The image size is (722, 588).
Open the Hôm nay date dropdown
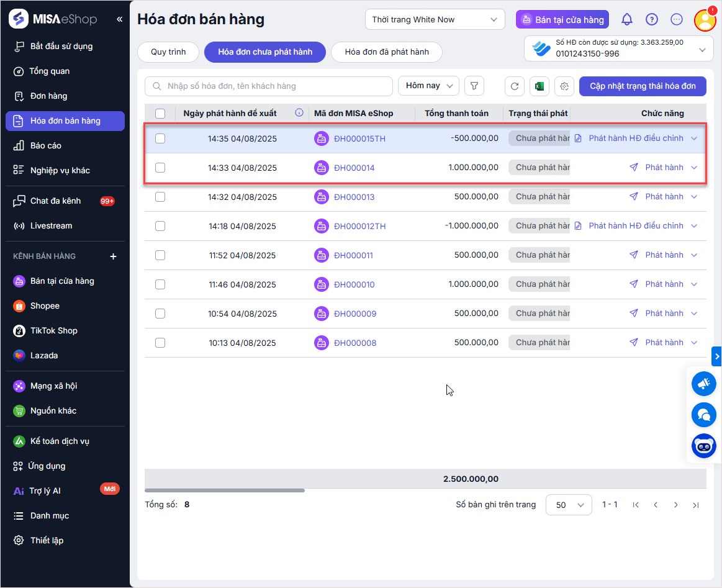click(428, 86)
